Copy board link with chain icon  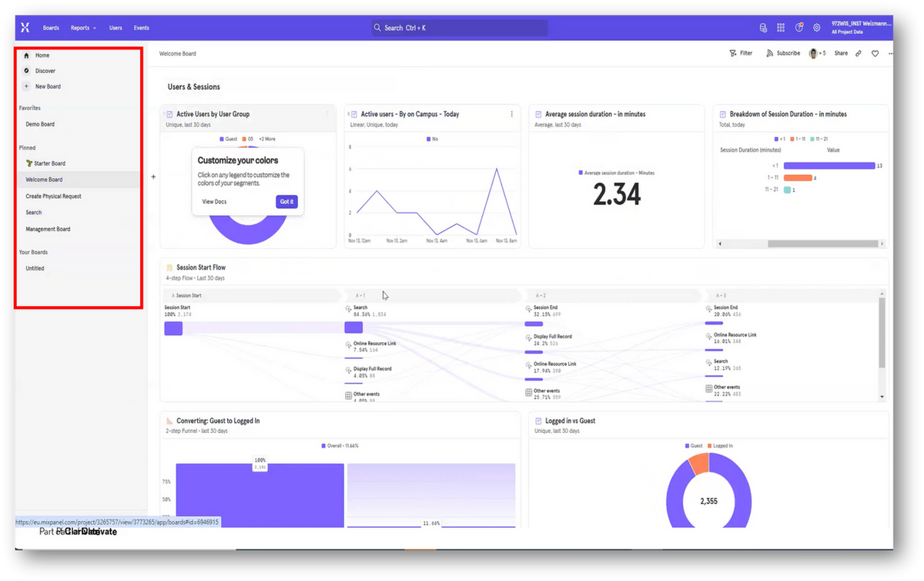pyautogui.click(x=859, y=53)
